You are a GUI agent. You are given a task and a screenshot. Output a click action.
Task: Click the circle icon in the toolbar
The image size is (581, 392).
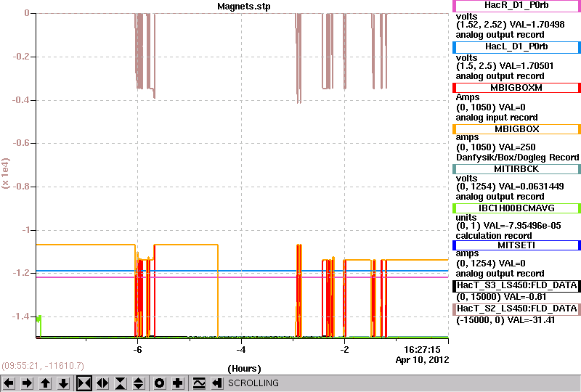[160, 383]
